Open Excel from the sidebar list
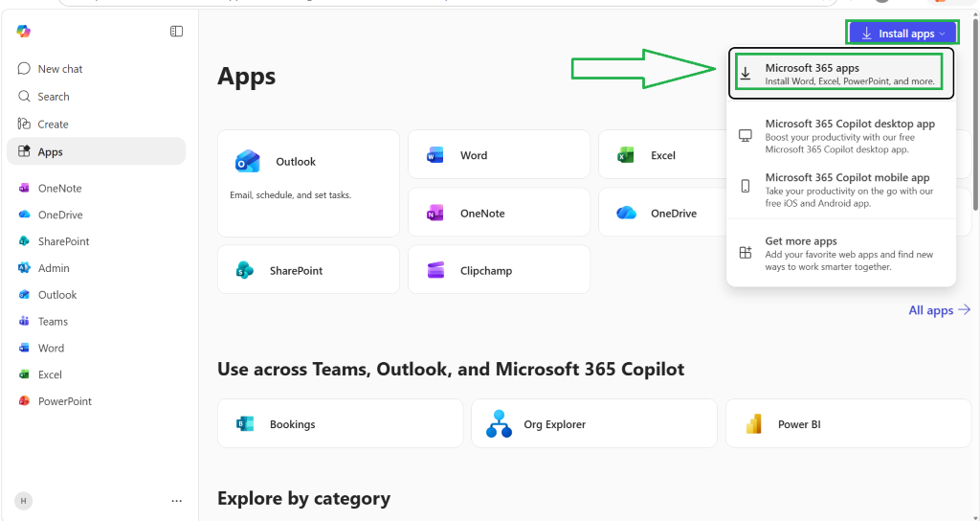980x521 pixels. 97,374
